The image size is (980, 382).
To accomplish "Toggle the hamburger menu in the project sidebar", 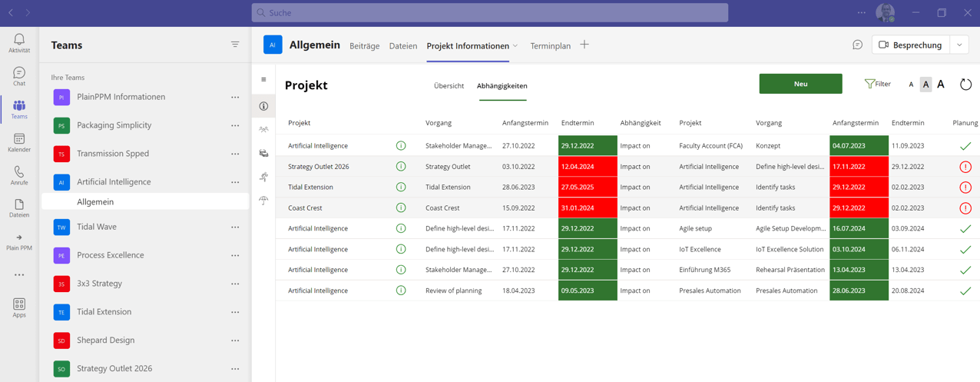I will click(263, 80).
